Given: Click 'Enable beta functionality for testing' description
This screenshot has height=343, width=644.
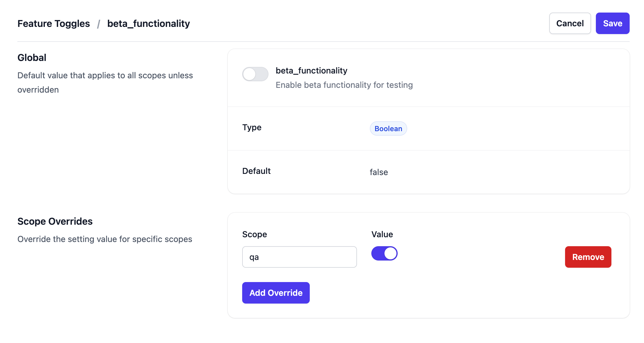Looking at the screenshot, I should pos(344,85).
